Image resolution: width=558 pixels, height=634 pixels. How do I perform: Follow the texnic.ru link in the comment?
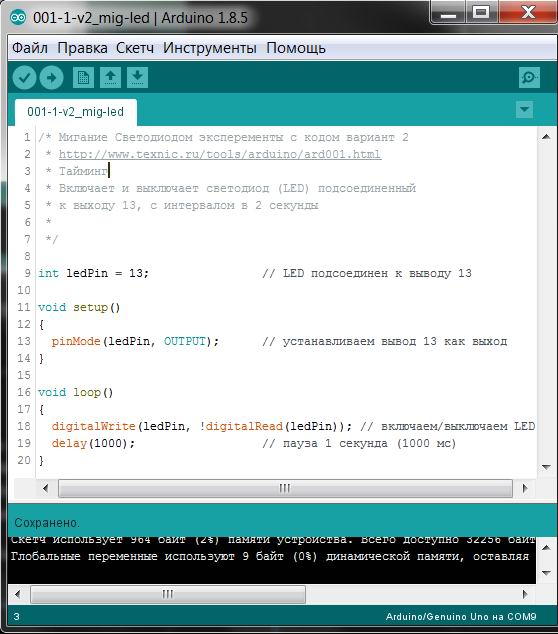pyautogui.click(x=220, y=154)
